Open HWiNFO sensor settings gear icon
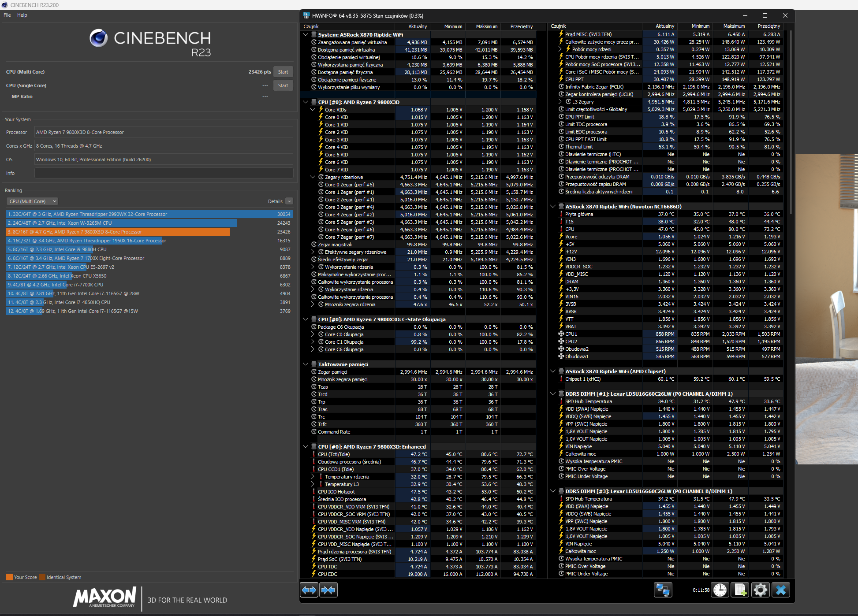This screenshot has width=858, height=616. coord(760,590)
